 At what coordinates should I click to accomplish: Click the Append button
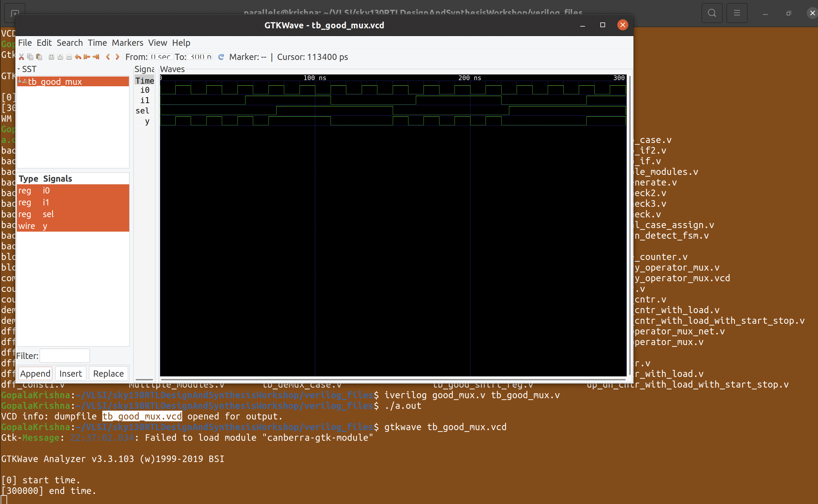click(x=35, y=373)
